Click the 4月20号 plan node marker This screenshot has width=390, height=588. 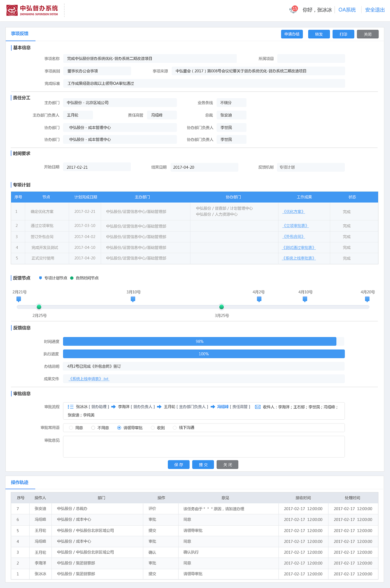[367, 299]
